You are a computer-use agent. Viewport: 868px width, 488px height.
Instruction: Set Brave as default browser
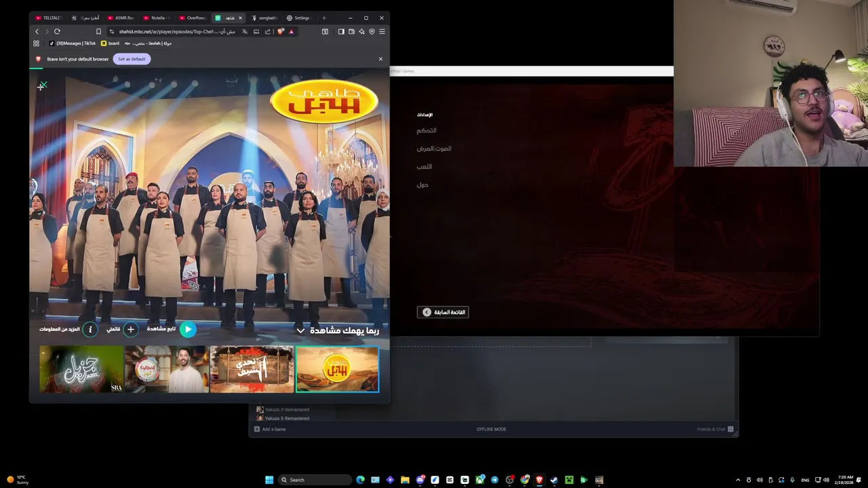(132, 59)
